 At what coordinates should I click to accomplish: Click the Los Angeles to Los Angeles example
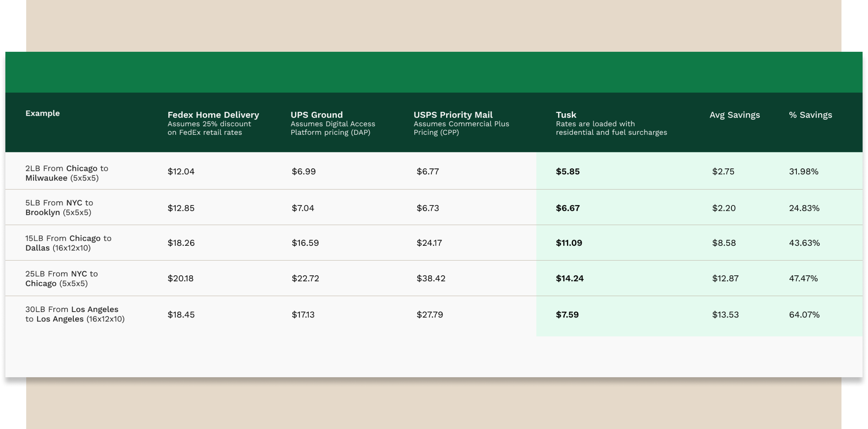pos(75,314)
